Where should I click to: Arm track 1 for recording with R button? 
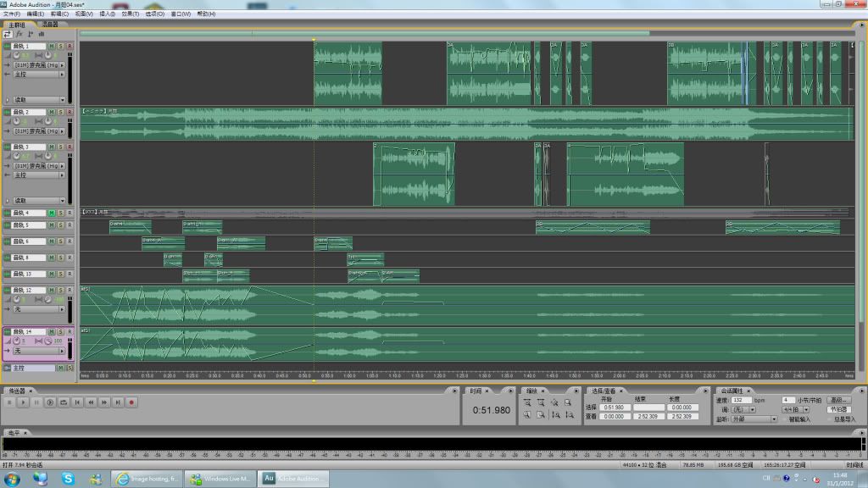click(70, 46)
